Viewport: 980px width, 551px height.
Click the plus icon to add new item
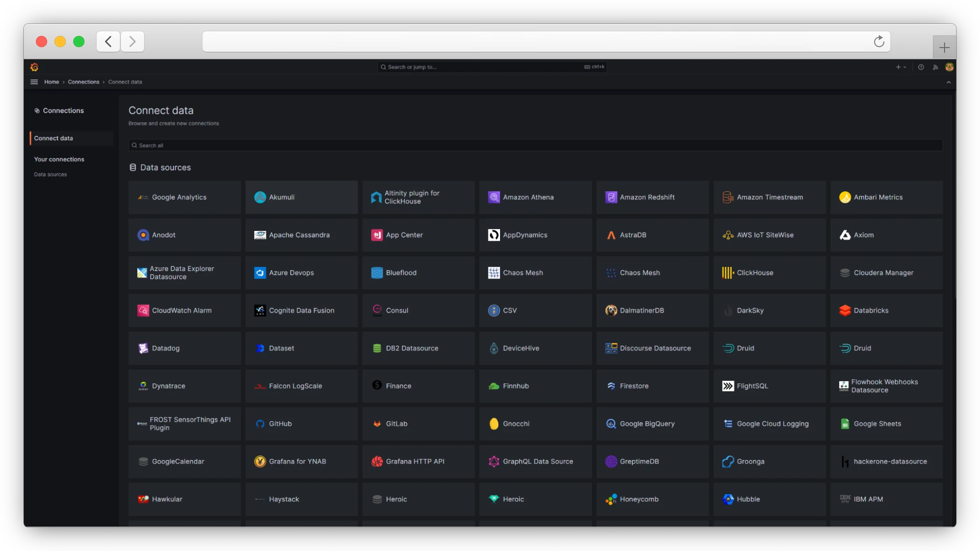898,67
